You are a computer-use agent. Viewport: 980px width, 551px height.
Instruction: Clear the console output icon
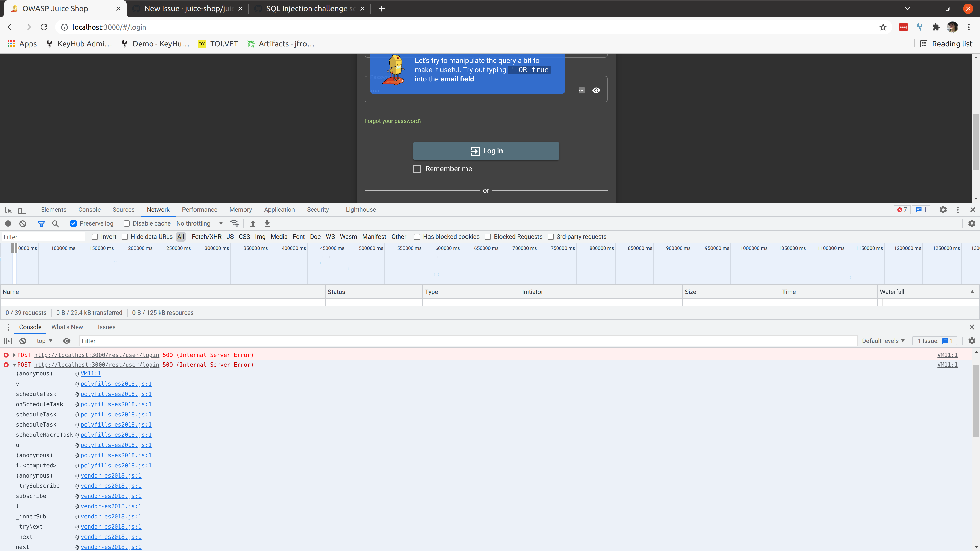pos(22,341)
